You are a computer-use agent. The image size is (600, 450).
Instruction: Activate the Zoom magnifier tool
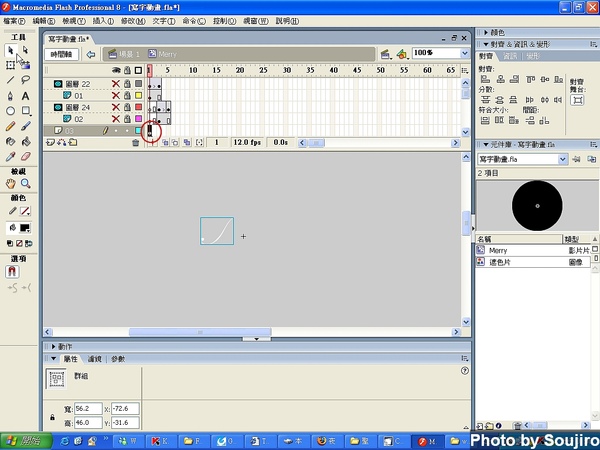[26, 184]
